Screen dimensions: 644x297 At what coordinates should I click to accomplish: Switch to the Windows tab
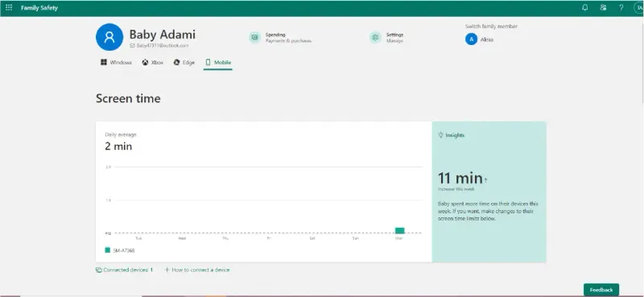coord(116,63)
